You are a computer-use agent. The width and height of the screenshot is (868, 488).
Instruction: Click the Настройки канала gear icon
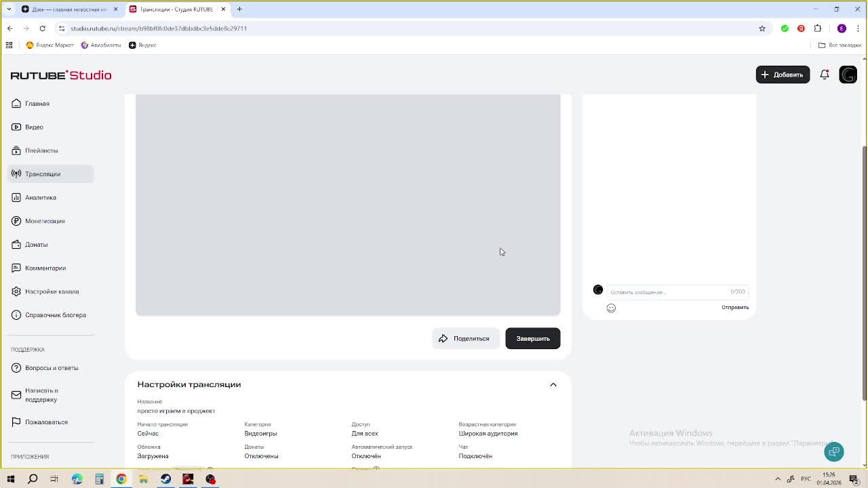[x=16, y=291]
